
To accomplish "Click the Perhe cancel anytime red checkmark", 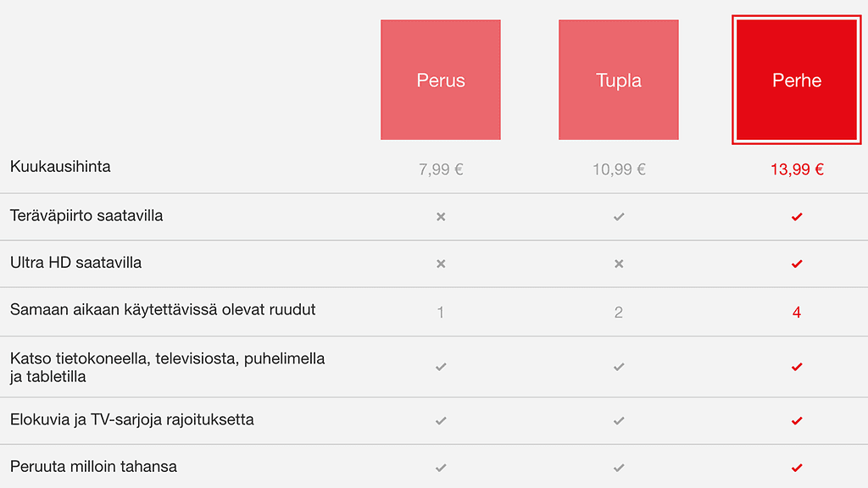I will pyautogui.click(x=797, y=467).
